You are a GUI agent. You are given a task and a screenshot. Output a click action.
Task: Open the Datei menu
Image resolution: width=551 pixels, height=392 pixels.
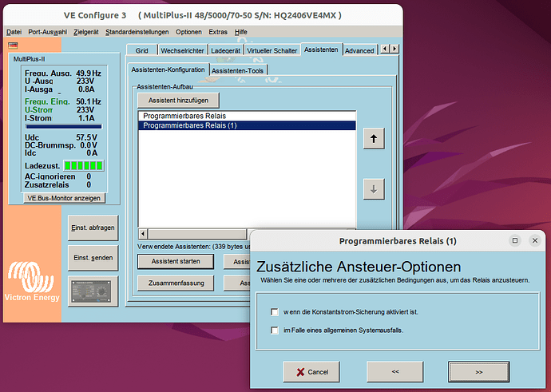14,32
